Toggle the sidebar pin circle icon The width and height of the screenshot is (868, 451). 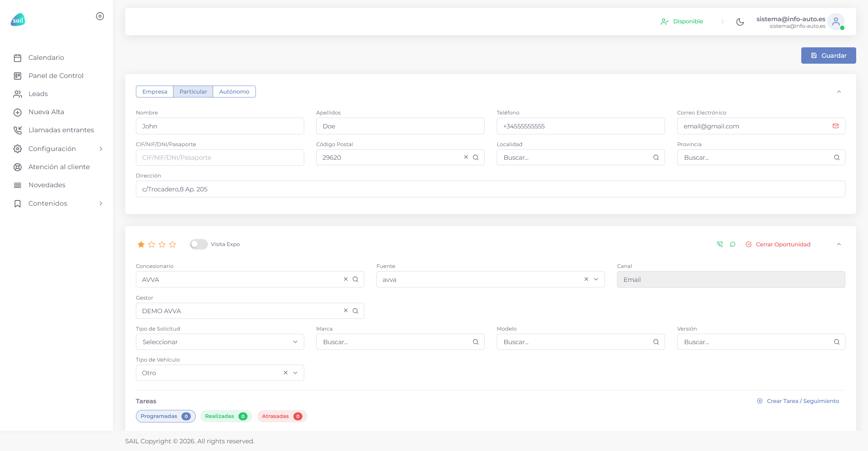(x=100, y=16)
